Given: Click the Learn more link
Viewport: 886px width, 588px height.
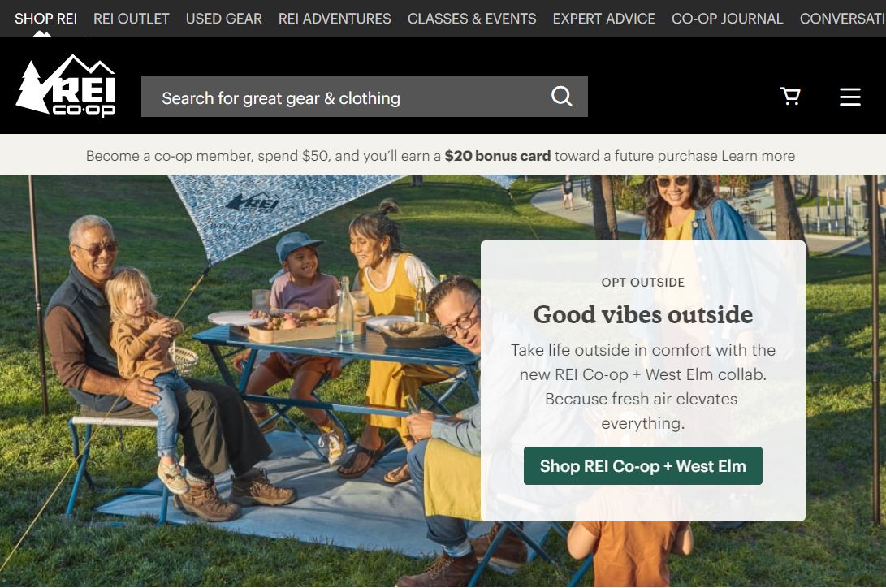Looking at the screenshot, I should pyautogui.click(x=758, y=156).
